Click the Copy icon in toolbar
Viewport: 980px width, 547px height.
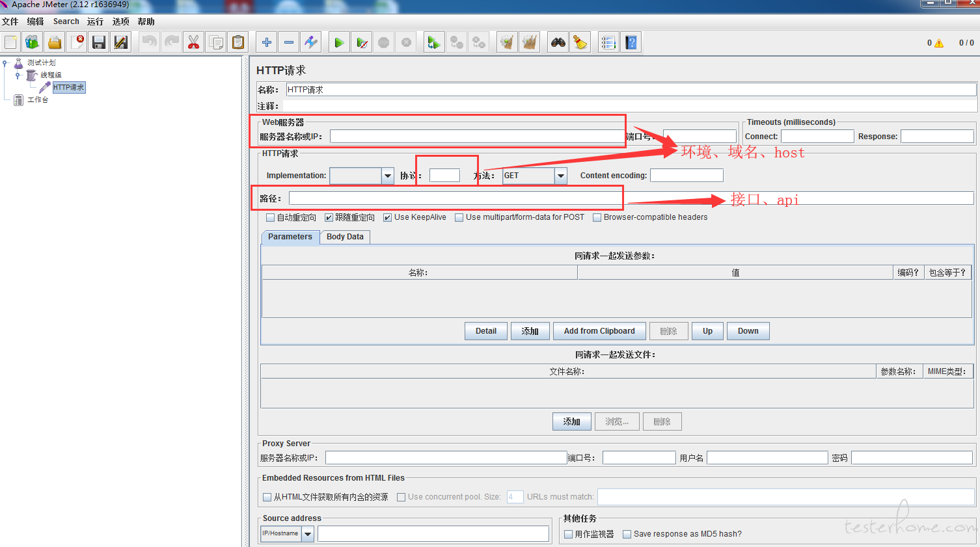(216, 42)
